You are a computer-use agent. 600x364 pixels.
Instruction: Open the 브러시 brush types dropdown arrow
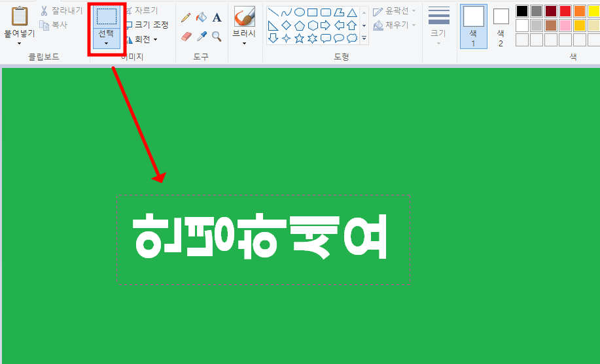click(244, 44)
